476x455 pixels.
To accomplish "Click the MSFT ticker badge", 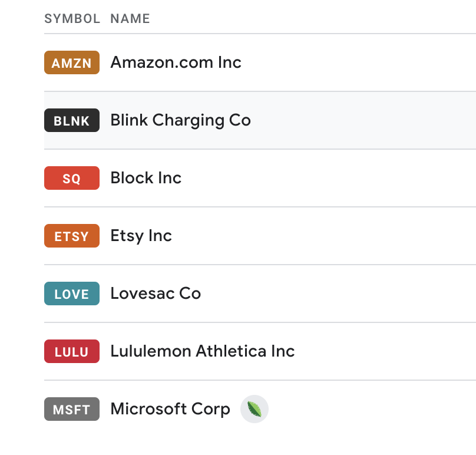I will (x=72, y=409).
